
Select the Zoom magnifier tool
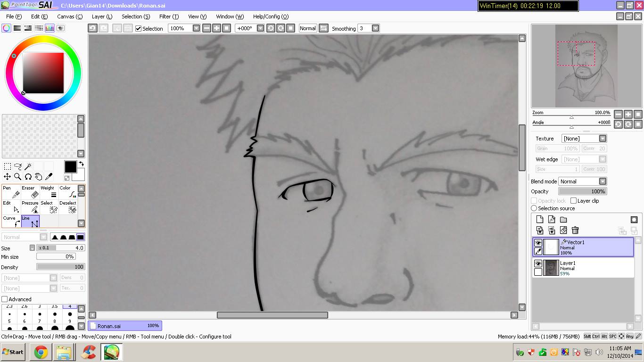(x=17, y=177)
